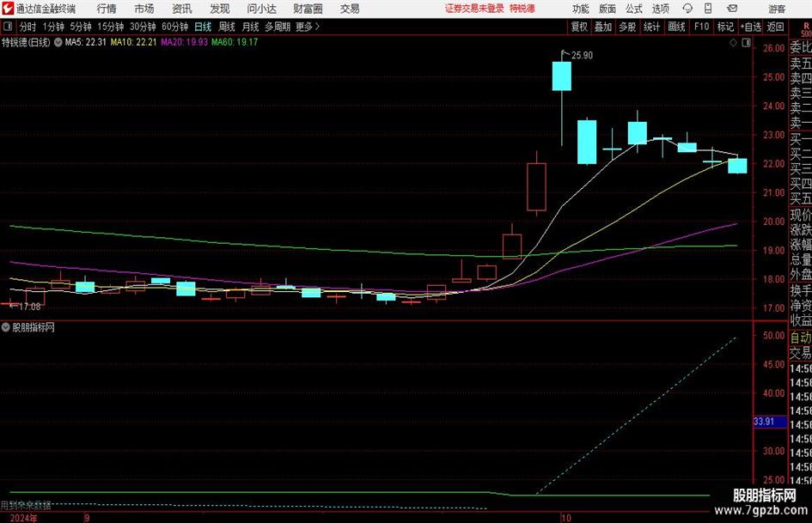
Task: Click 证券交易未登录 login link
Action: click(x=474, y=9)
